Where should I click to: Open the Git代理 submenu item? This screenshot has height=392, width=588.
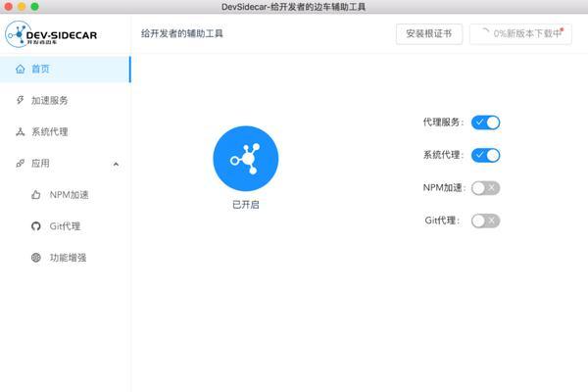(66, 226)
